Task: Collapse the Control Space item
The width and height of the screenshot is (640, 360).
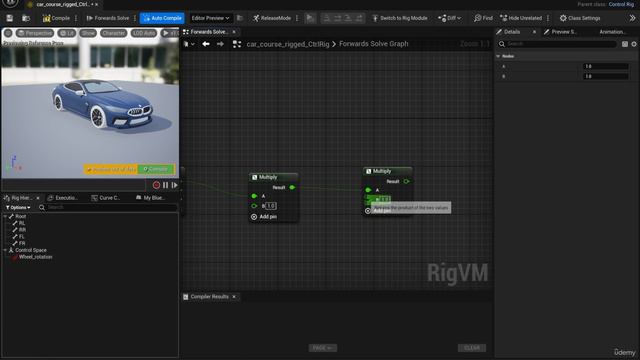Action: (5, 250)
